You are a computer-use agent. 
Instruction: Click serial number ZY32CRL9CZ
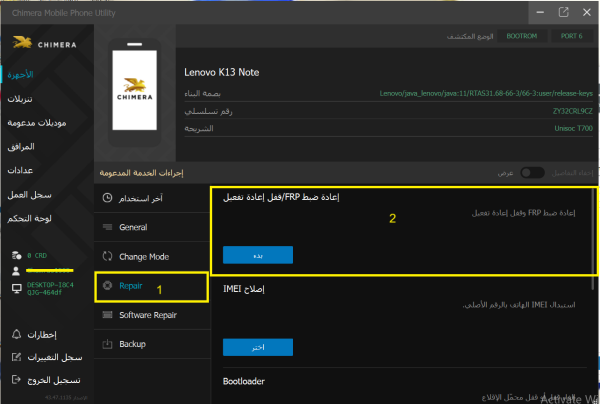click(572, 111)
